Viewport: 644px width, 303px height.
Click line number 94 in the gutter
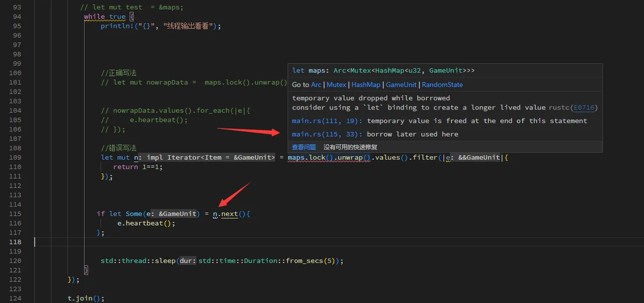(17, 17)
